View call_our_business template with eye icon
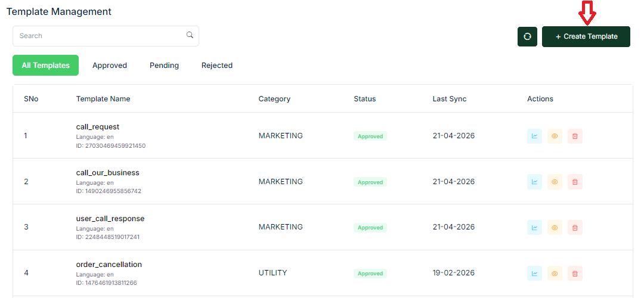This screenshot has height=298, width=644. click(x=555, y=182)
